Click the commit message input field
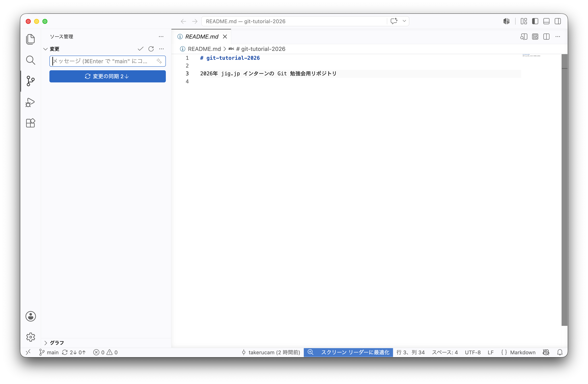 pyautogui.click(x=108, y=61)
